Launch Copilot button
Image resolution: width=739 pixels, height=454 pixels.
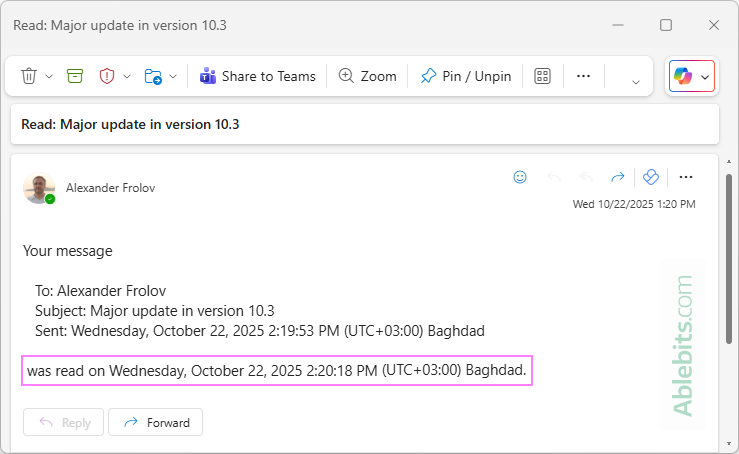tap(683, 76)
